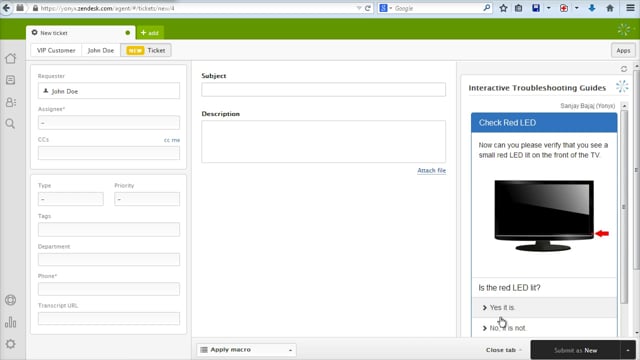Open Submit as New options arrow

pyautogui.click(x=628, y=350)
